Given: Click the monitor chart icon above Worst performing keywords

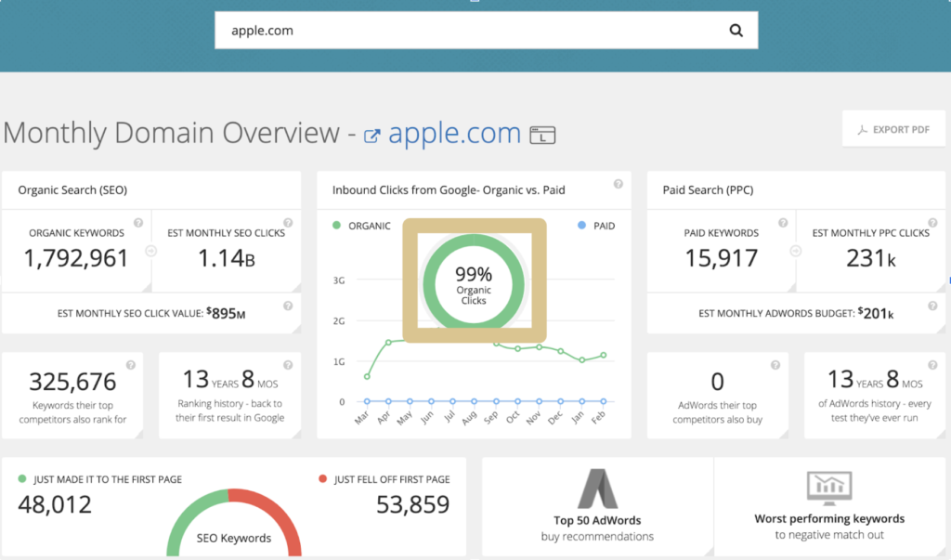Looking at the screenshot, I should click(829, 488).
